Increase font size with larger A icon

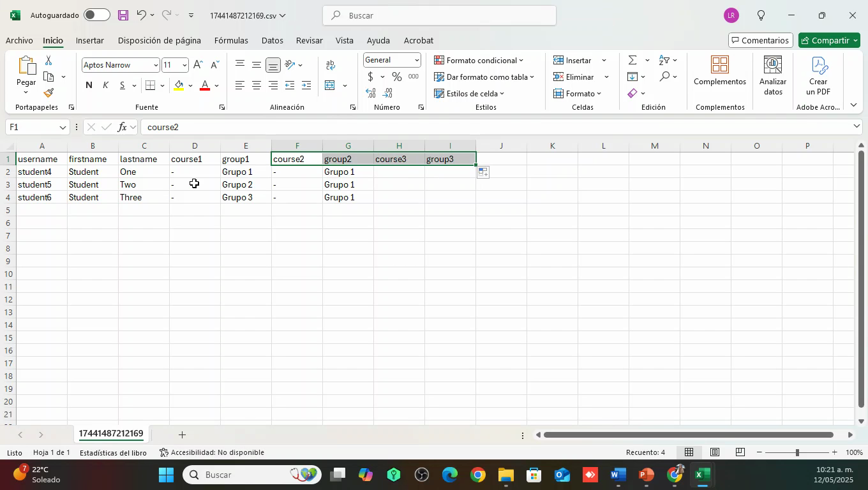click(198, 65)
